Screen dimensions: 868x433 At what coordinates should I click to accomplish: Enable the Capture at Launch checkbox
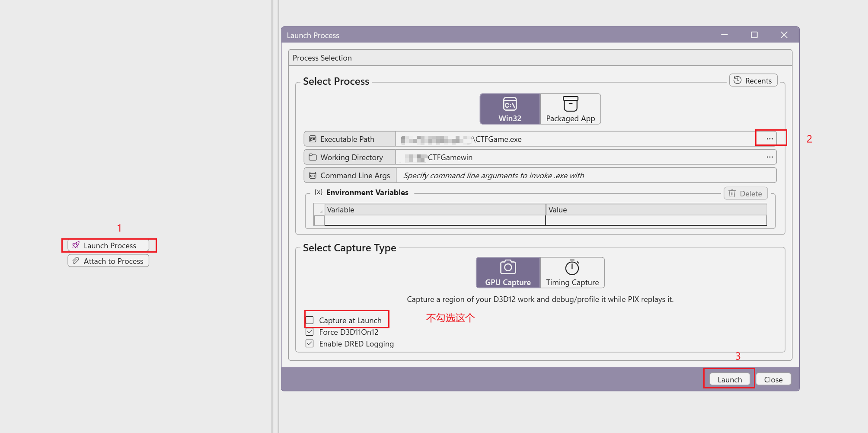point(310,320)
